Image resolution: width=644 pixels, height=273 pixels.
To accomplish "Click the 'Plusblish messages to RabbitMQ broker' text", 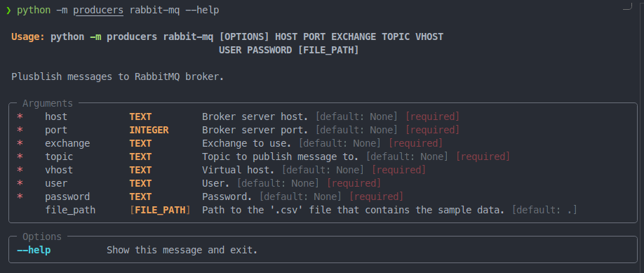I will coord(117,77).
